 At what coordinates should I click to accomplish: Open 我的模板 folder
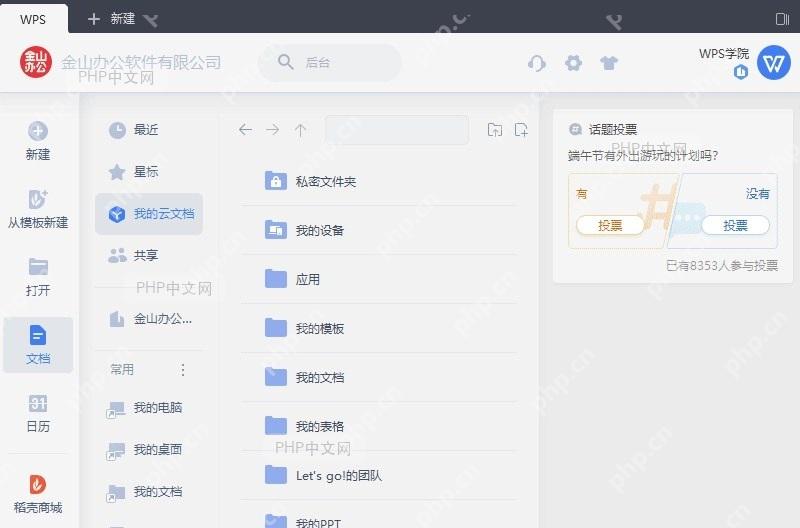click(380, 328)
